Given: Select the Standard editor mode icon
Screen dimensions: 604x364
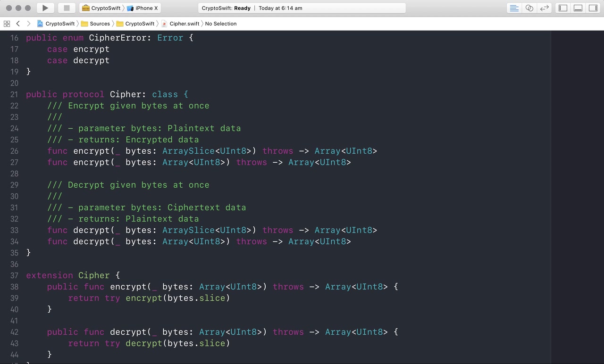Looking at the screenshot, I should point(514,8).
